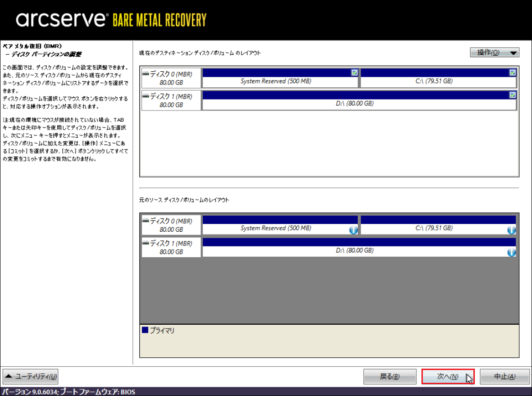Click info icon on source C:\ volume

click(x=511, y=230)
